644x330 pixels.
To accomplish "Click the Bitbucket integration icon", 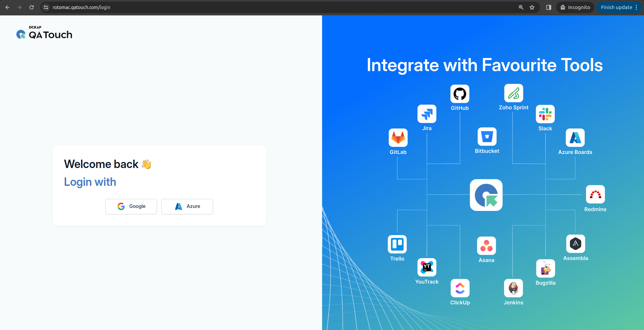I will click(487, 137).
